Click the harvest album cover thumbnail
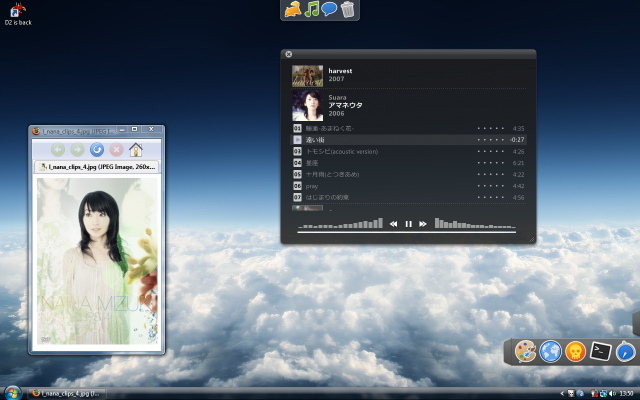 307,76
